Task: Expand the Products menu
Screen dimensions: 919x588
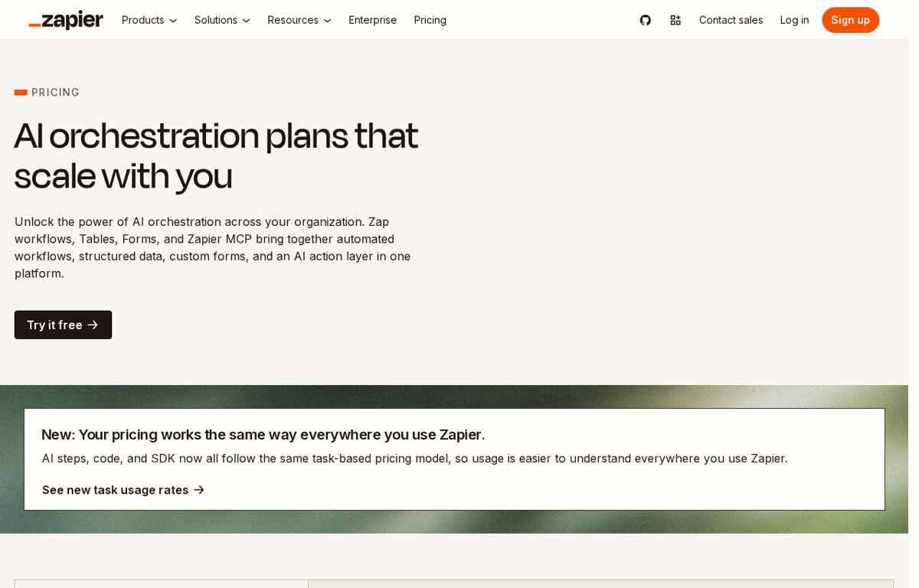Action: pyautogui.click(x=149, y=20)
